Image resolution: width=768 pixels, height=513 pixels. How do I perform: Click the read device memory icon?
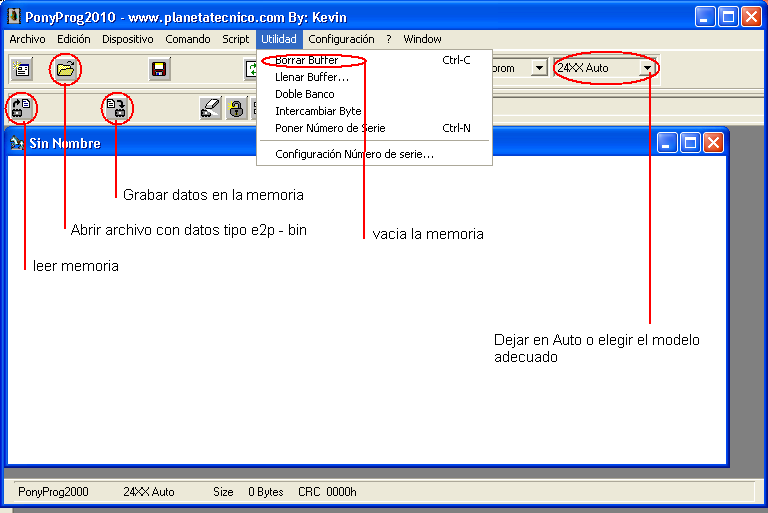coord(22,108)
